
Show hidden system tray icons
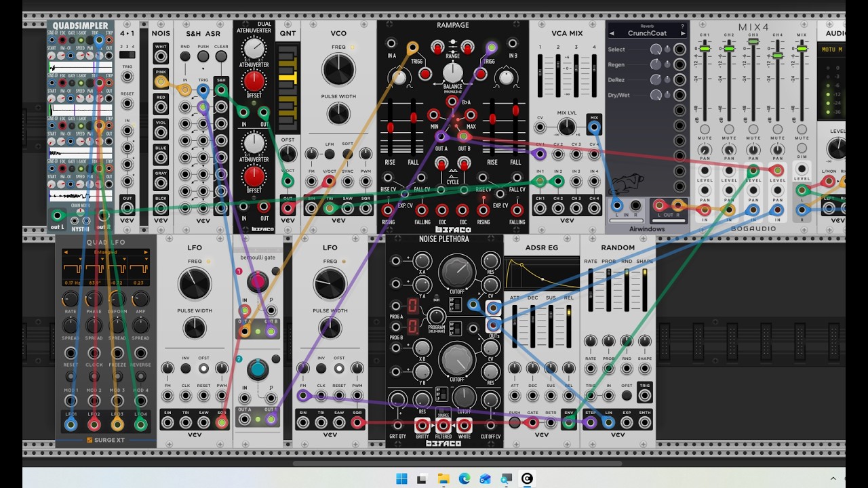pos(833,479)
